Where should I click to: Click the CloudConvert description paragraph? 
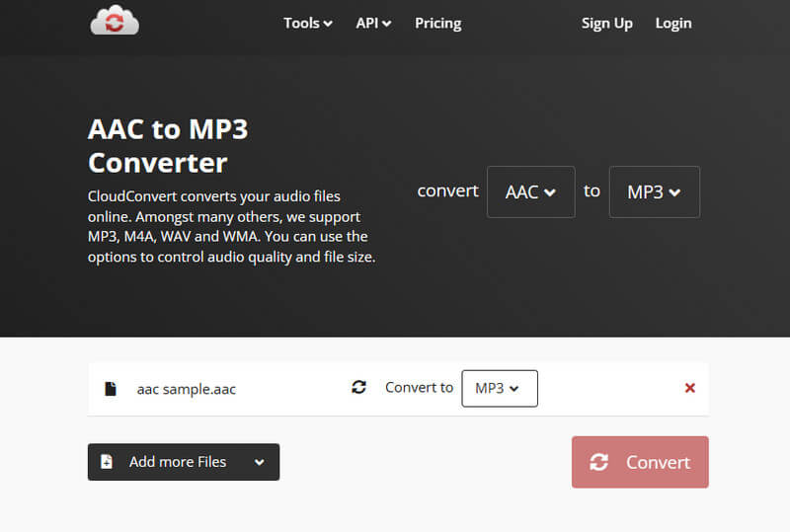pyautogui.click(x=231, y=226)
